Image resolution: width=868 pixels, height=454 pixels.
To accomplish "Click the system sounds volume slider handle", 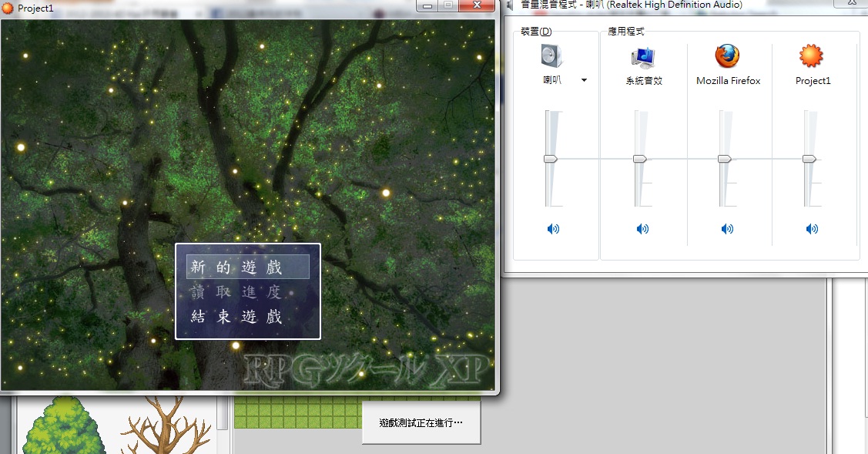I will click(x=640, y=159).
